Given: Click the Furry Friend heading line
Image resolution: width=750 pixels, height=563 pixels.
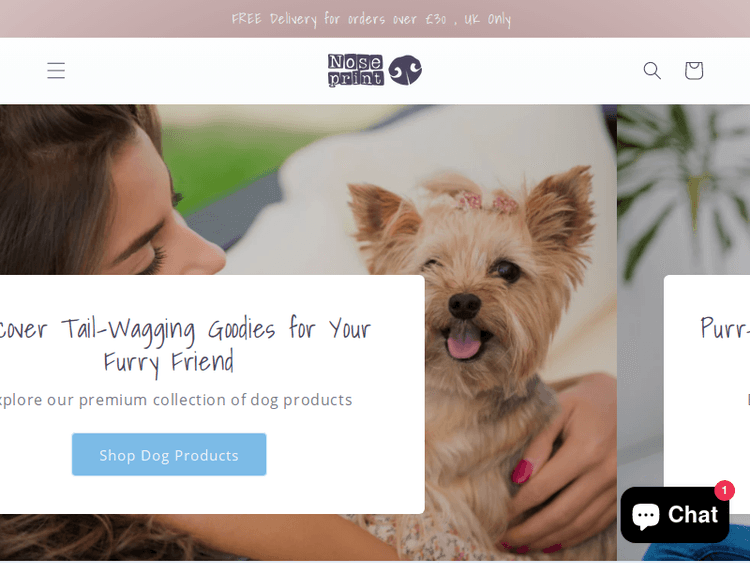Looking at the screenshot, I should [169, 362].
